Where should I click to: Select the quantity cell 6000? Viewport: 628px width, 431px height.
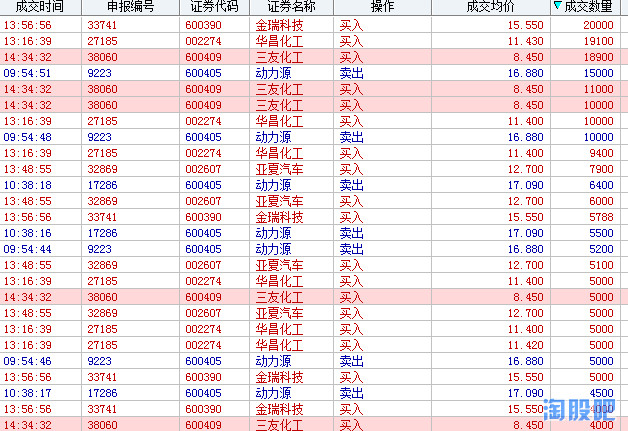[x=601, y=201]
